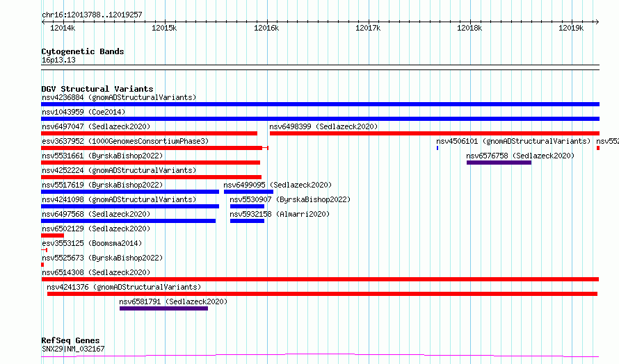Click the 12015k ruler tick label
The height and width of the screenshot is (364, 619).
tap(164, 28)
